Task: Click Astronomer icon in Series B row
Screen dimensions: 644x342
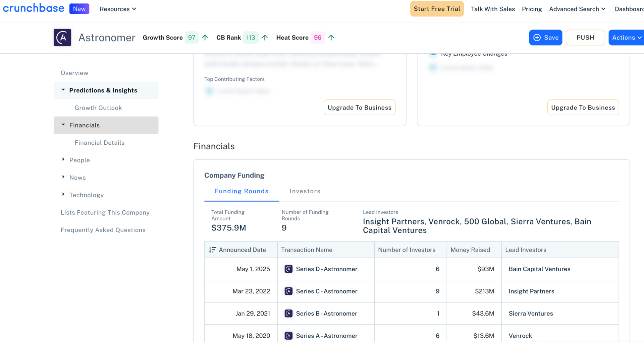Action: pyautogui.click(x=288, y=314)
